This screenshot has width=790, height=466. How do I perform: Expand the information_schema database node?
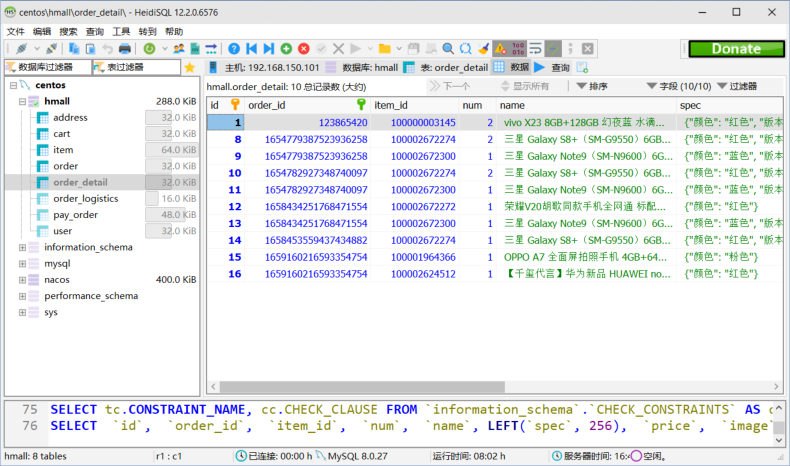coord(22,247)
